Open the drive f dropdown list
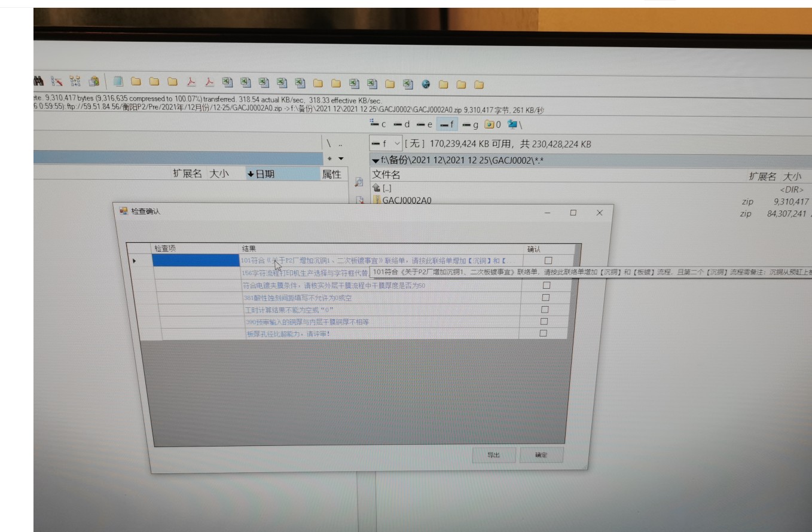This screenshot has height=532, width=812. [x=397, y=144]
